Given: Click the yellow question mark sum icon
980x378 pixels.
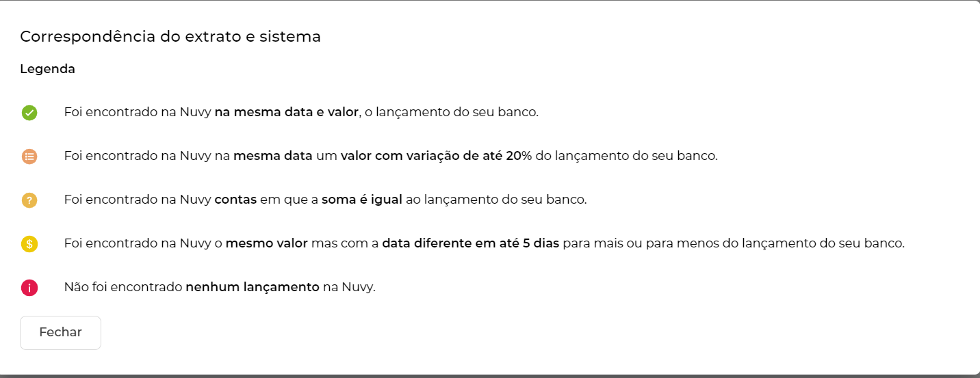Looking at the screenshot, I should pos(29,200).
